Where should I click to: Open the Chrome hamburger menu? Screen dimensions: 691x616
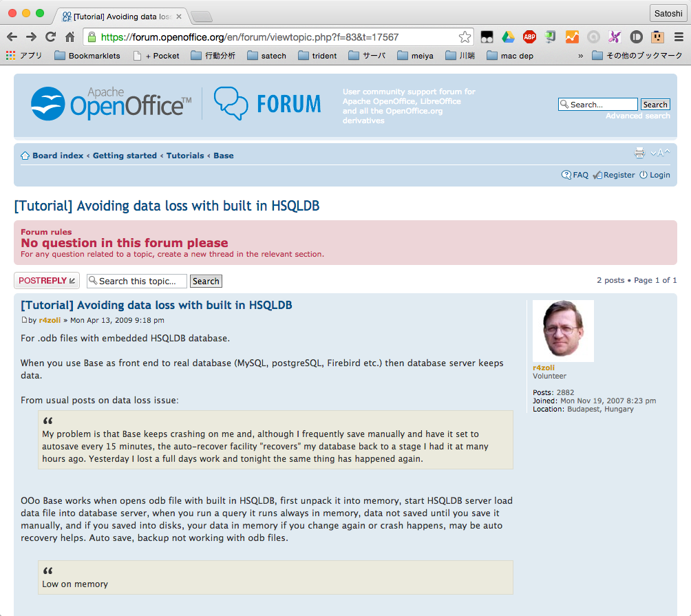click(679, 37)
